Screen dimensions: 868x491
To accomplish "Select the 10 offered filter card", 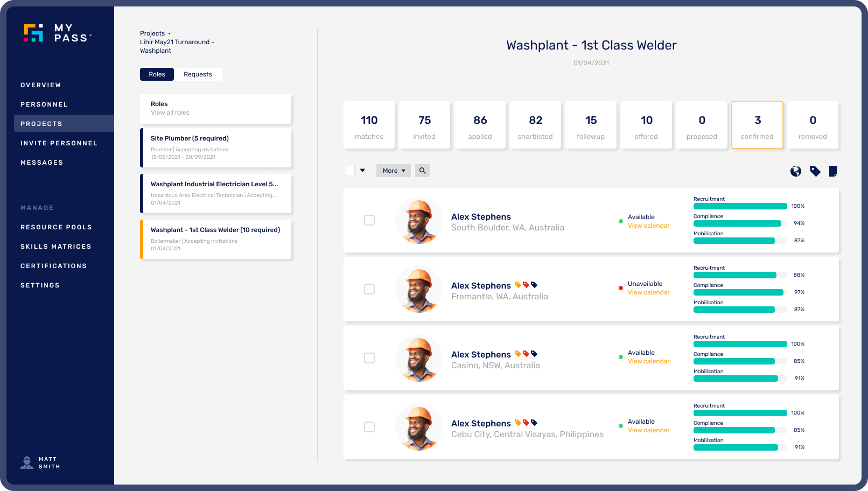I will (646, 125).
